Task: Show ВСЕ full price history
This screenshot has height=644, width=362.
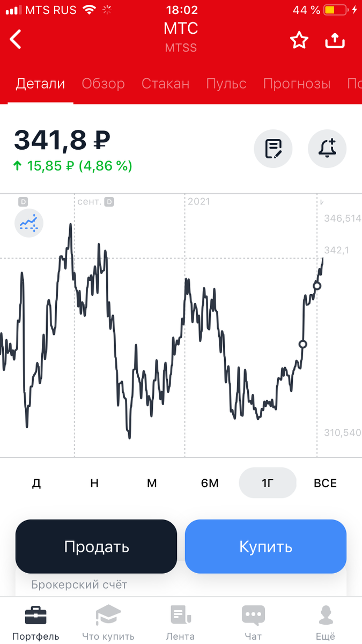Action: [x=324, y=482]
